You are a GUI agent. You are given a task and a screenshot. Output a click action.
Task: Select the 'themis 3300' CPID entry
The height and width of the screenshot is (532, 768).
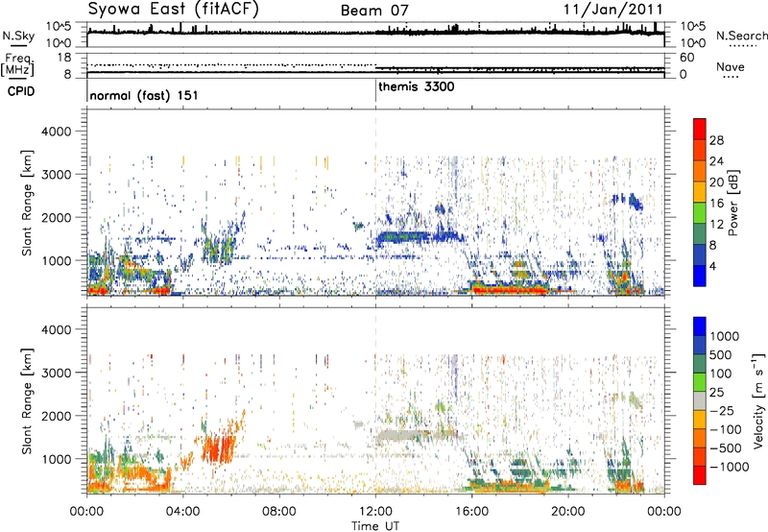417,86
